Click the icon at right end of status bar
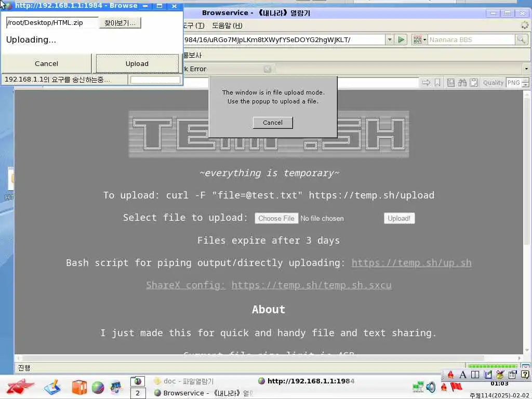This screenshot has height=399, width=532. click(x=526, y=367)
